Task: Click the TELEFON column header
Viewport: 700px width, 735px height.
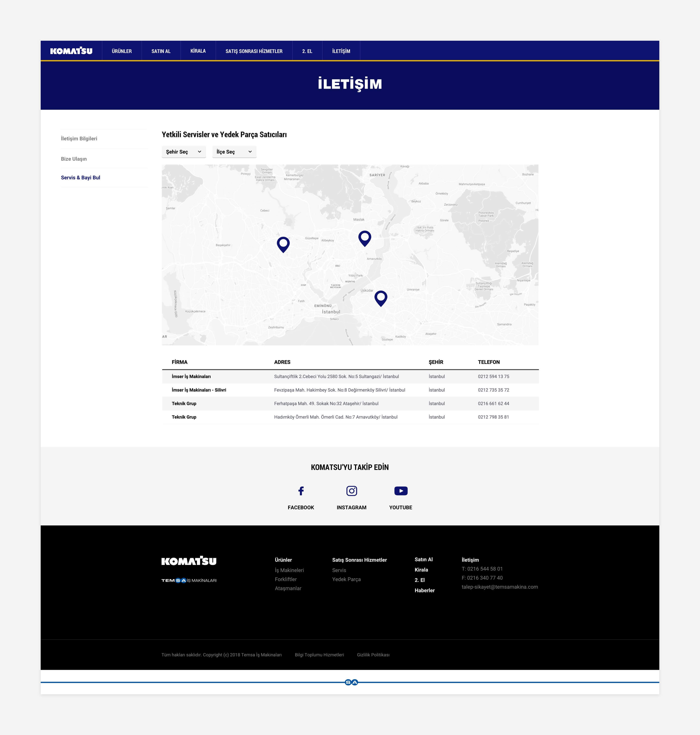Action: (x=488, y=362)
